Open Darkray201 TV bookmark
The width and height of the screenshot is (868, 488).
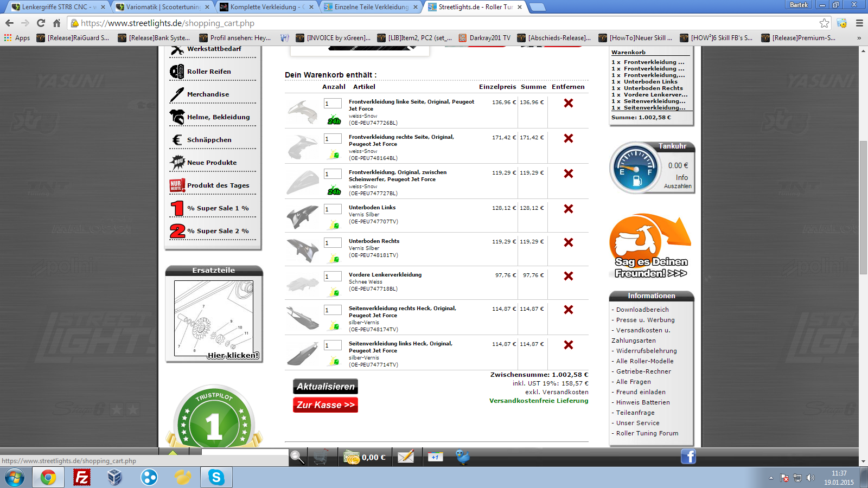pos(484,38)
